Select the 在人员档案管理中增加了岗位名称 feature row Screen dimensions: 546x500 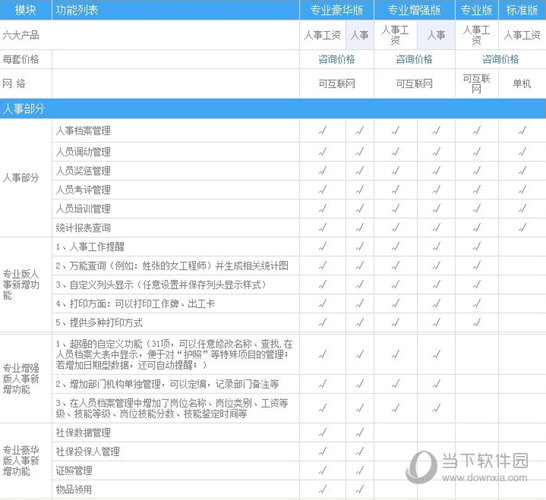[172, 408]
